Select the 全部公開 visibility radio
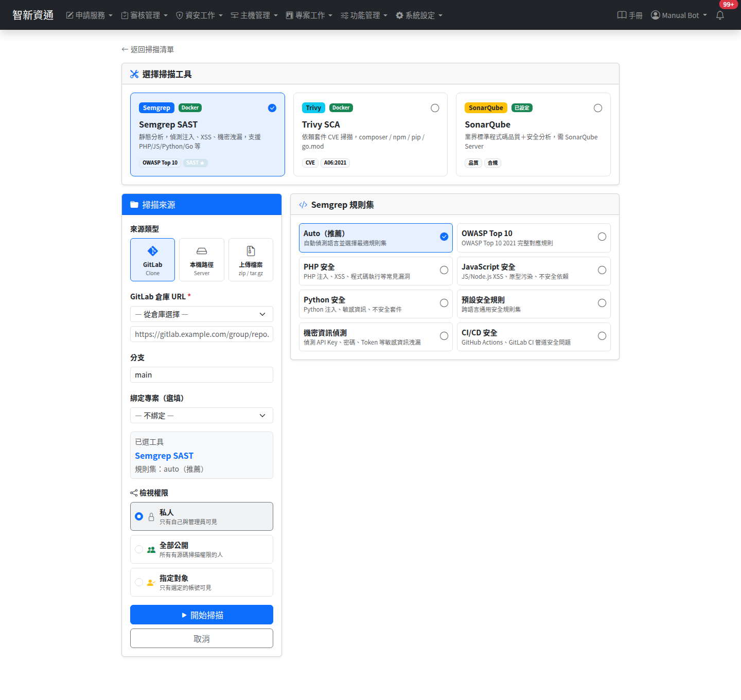Viewport: 741px width, 700px height. [139, 549]
